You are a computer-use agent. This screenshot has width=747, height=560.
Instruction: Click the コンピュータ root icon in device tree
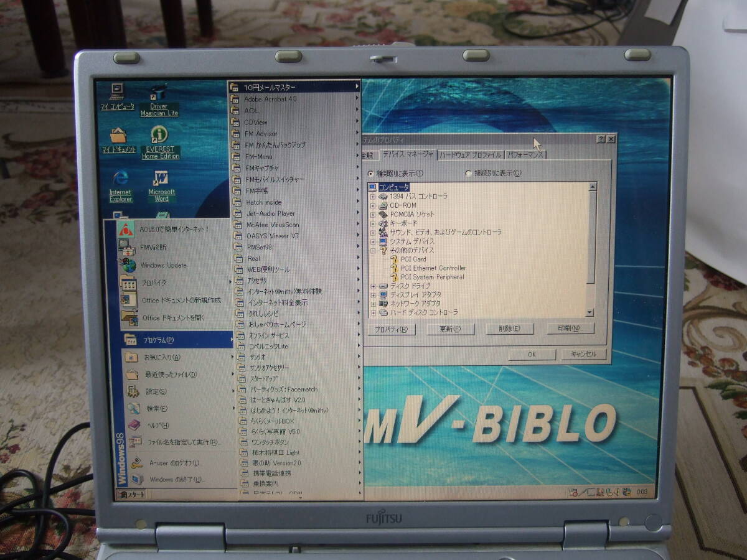click(372, 187)
